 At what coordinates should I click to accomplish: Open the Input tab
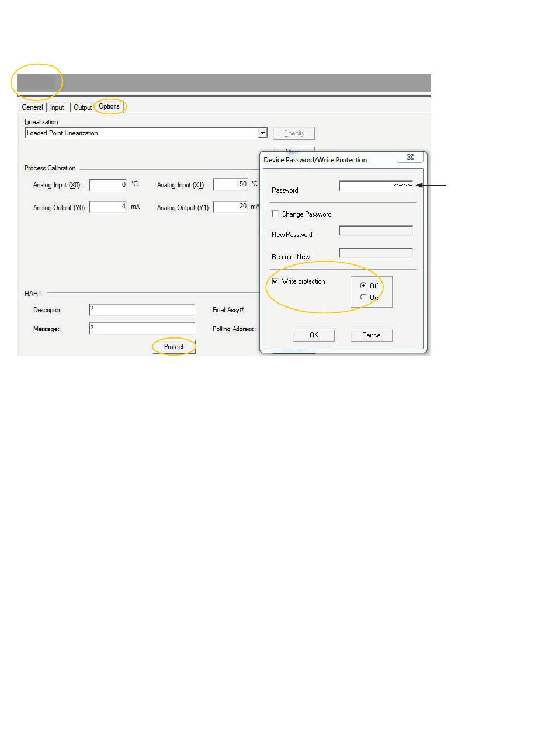[x=57, y=107]
